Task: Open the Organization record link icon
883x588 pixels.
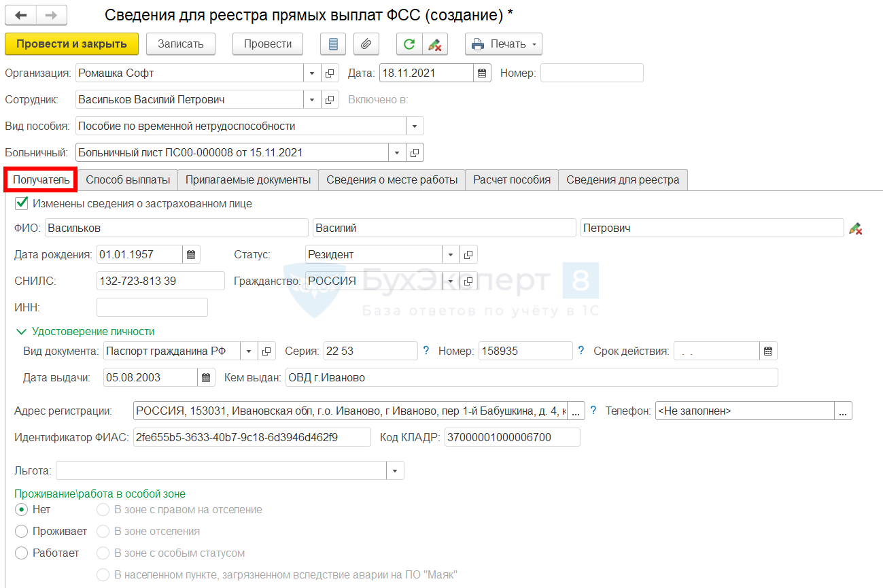Action: pos(330,73)
